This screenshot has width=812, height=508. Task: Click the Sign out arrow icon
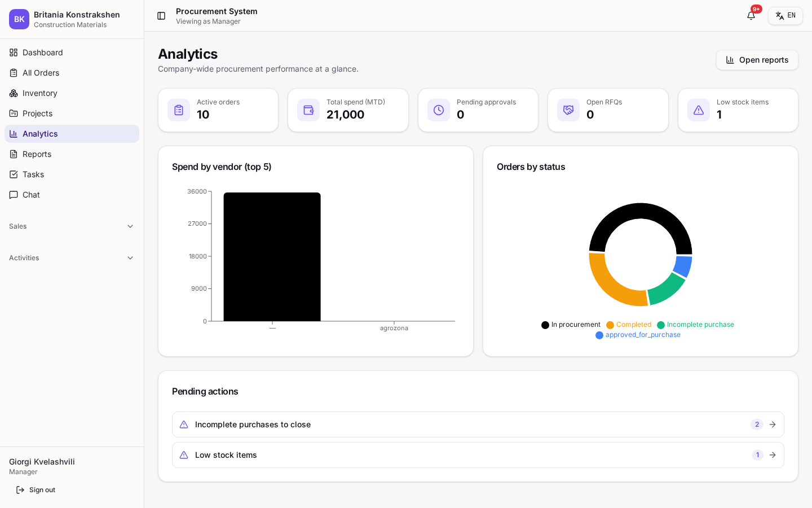(x=20, y=490)
